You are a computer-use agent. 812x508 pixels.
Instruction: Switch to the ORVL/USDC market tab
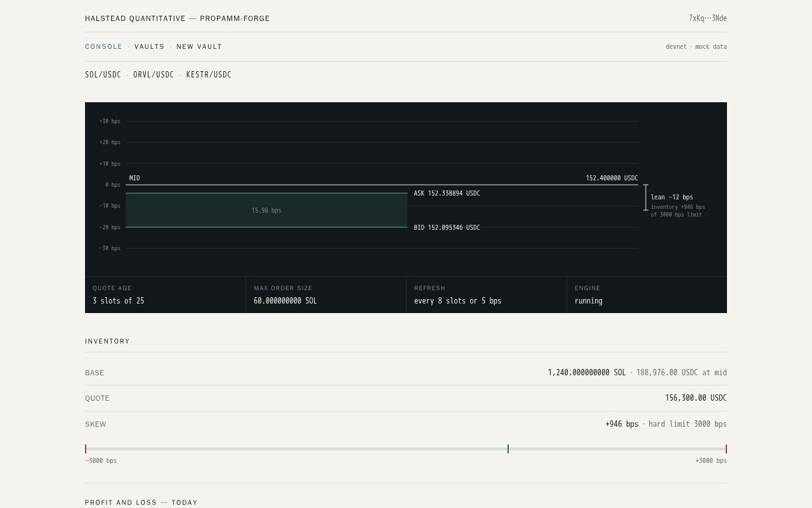[x=154, y=75]
